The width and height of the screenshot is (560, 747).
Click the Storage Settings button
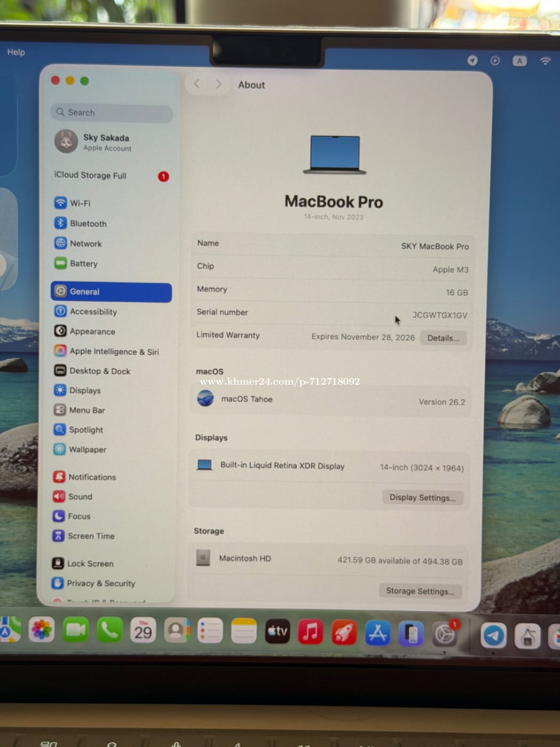click(x=420, y=591)
